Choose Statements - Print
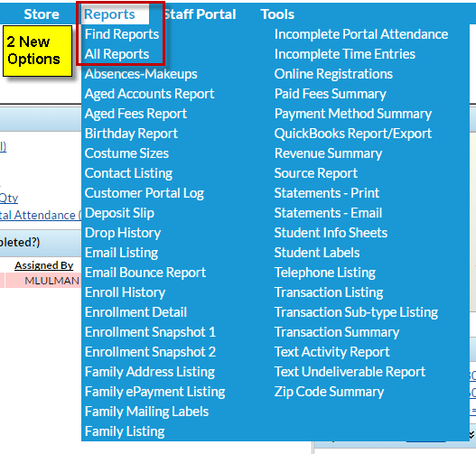The height and width of the screenshot is (454, 476). [327, 193]
